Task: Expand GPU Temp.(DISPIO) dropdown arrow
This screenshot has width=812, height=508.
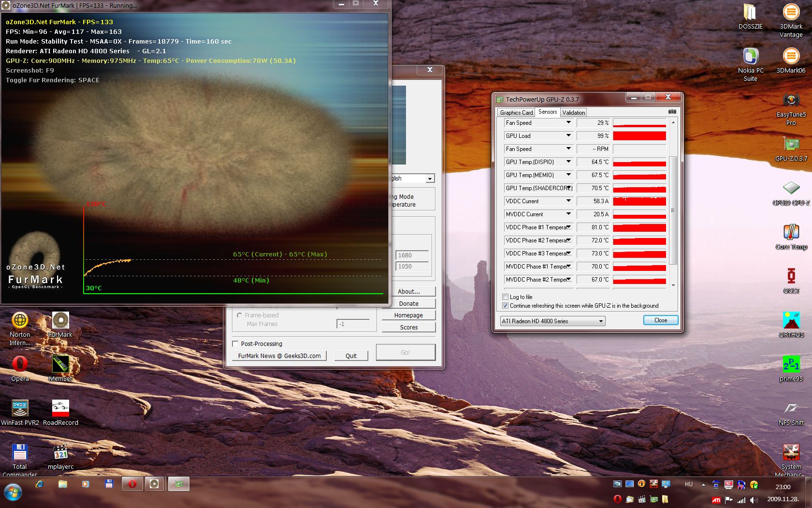Action: point(568,162)
